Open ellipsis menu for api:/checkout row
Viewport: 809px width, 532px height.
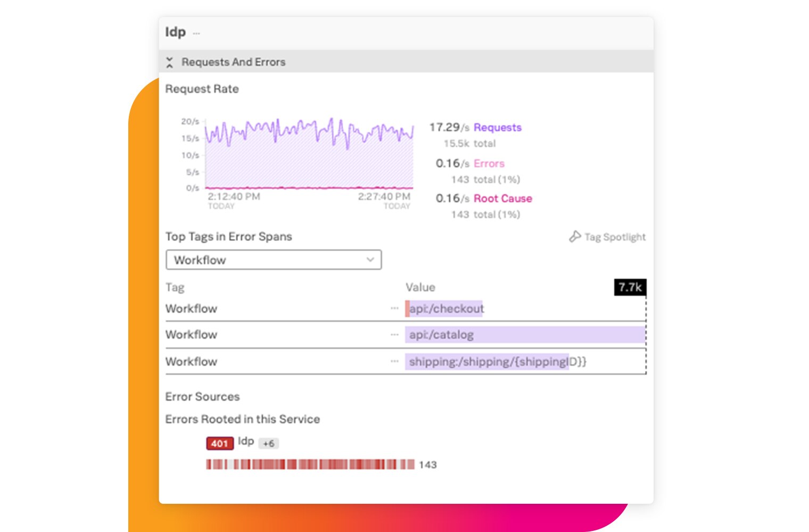point(394,309)
